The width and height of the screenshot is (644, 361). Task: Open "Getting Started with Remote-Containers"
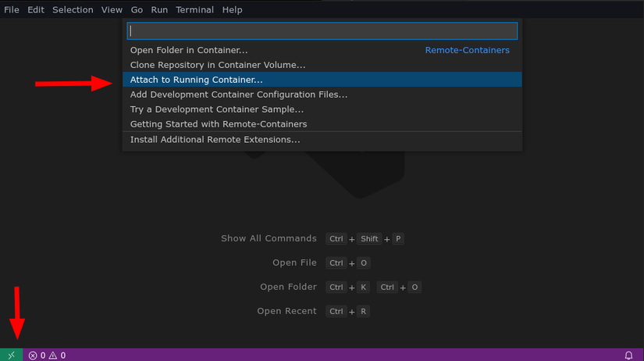219,124
